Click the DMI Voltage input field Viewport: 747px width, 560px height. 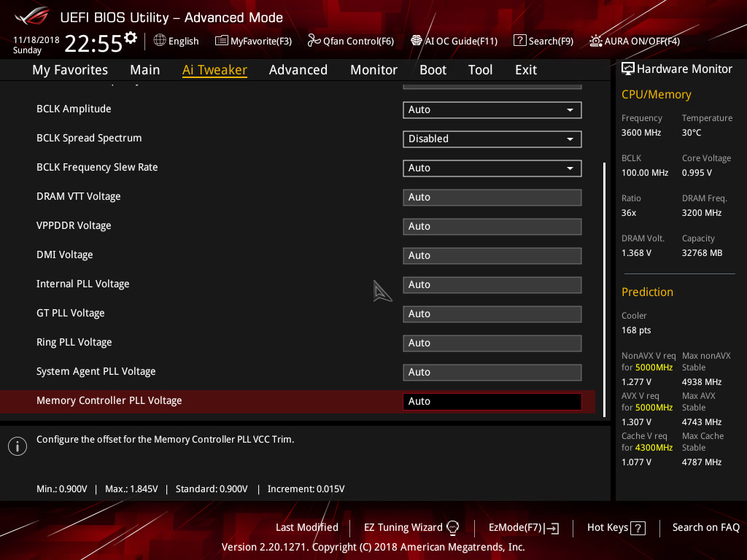492,256
